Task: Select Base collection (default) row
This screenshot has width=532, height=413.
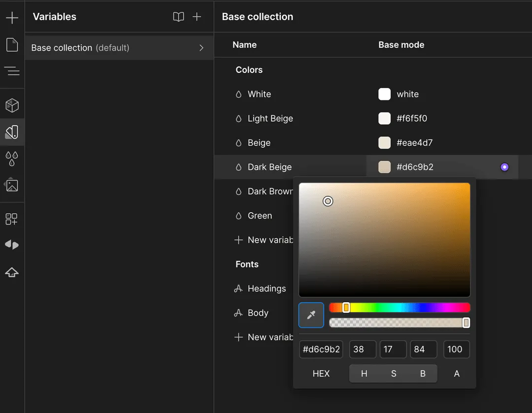Action: 119,48
